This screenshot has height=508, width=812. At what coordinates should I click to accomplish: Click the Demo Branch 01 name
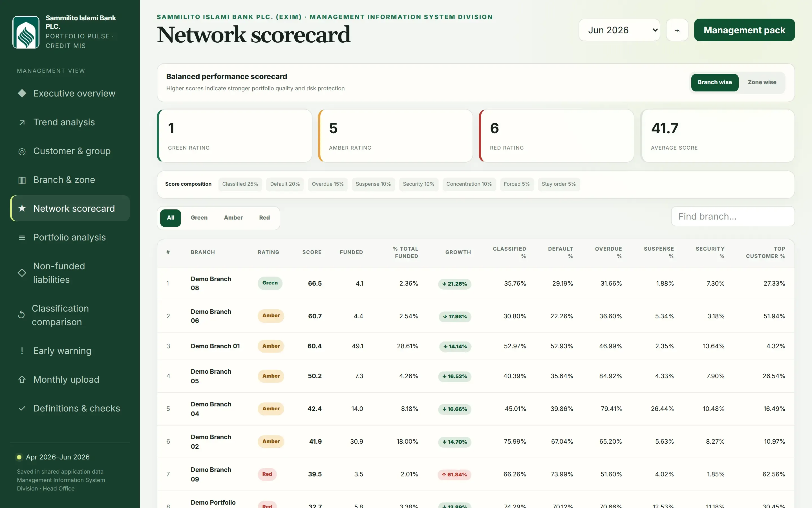(x=215, y=346)
